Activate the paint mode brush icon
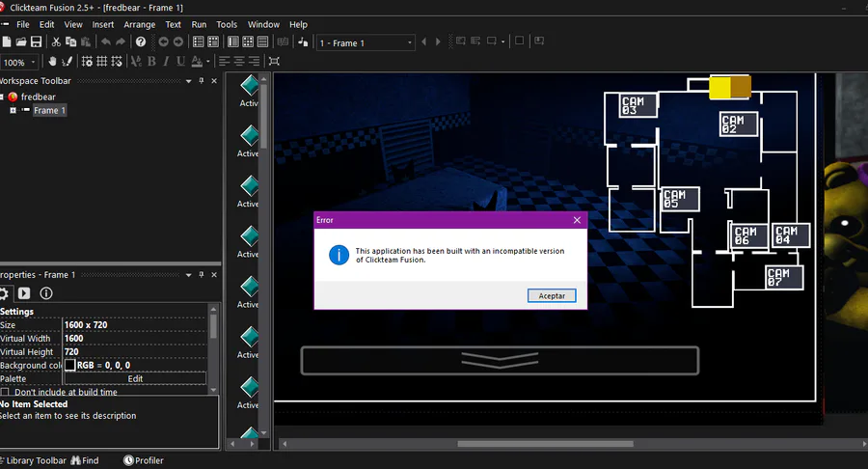Screen dimensions: 868x469 click(67, 62)
